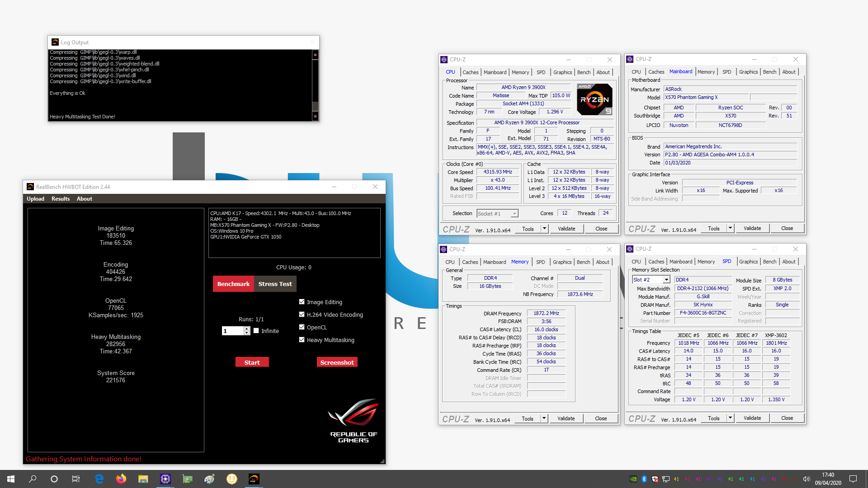Image resolution: width=868 pixels, height=488 pixels.
Task: Click Log Output window title icon
Action: click(x=55, y=42)
